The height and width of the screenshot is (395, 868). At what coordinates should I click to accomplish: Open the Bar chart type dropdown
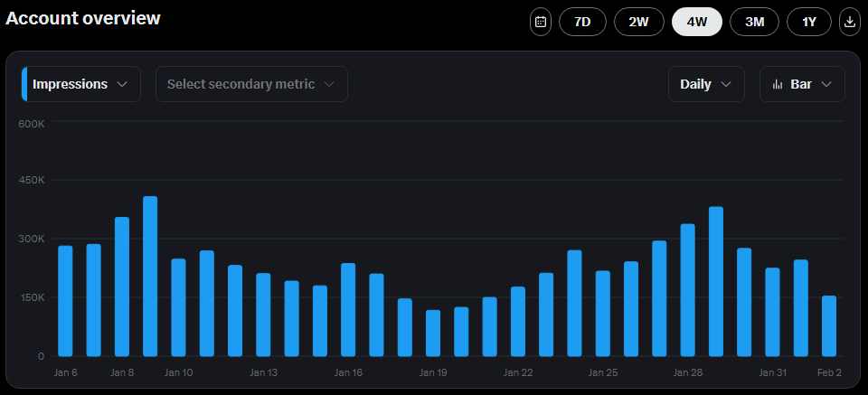pos(802,84)
